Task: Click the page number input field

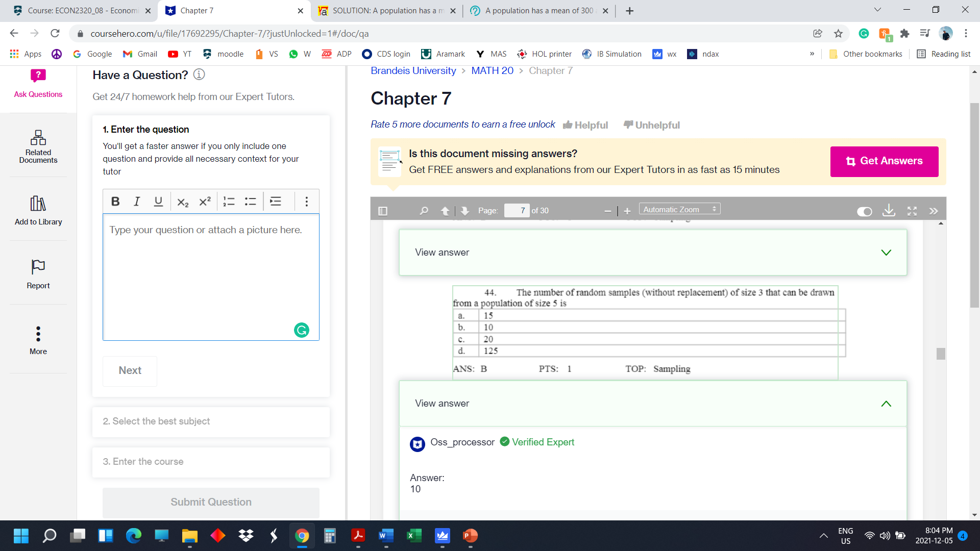Action: (x=517, y=210)
